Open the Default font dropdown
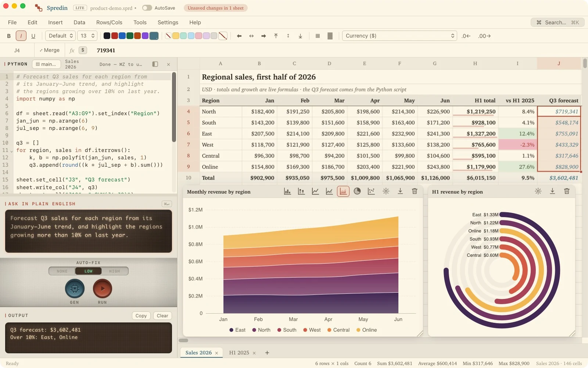Screen dimensions: 588x368 61,36
